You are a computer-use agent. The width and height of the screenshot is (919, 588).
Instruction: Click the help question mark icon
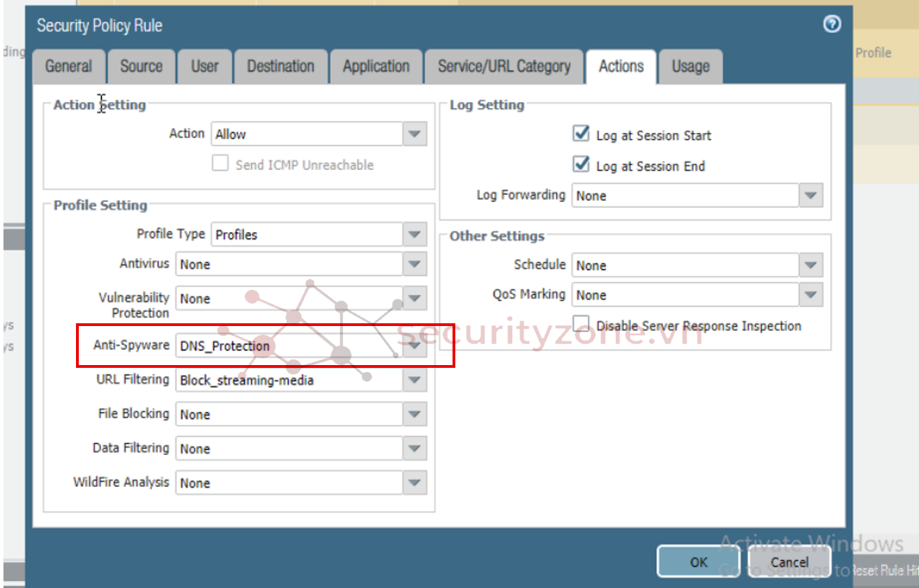click(831, 25)
